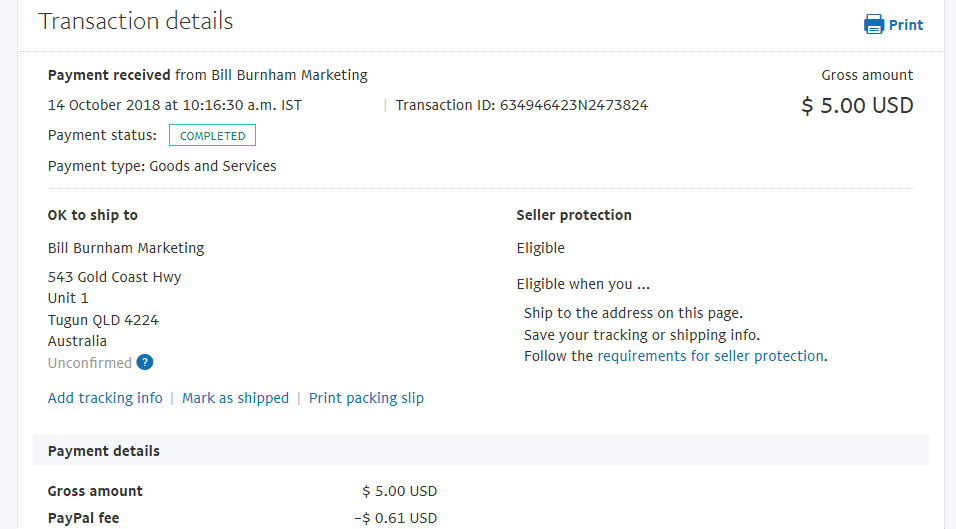
Task: Click the Payment type Goods and Services line
Action: tap(162, 166)
